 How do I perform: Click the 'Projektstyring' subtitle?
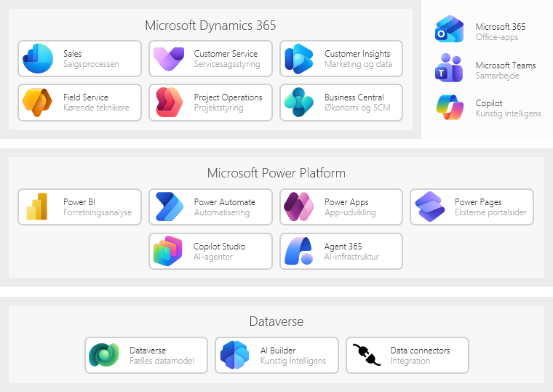pyautogui.click(x=219, y=108)
